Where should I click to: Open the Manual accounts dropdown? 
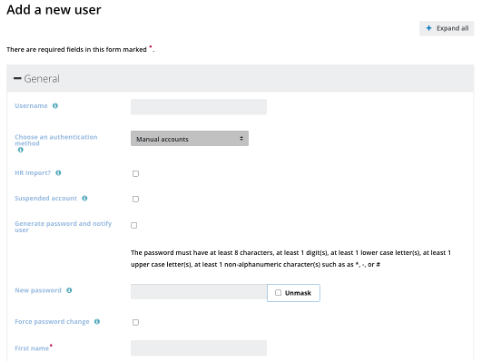pos(190,138)
